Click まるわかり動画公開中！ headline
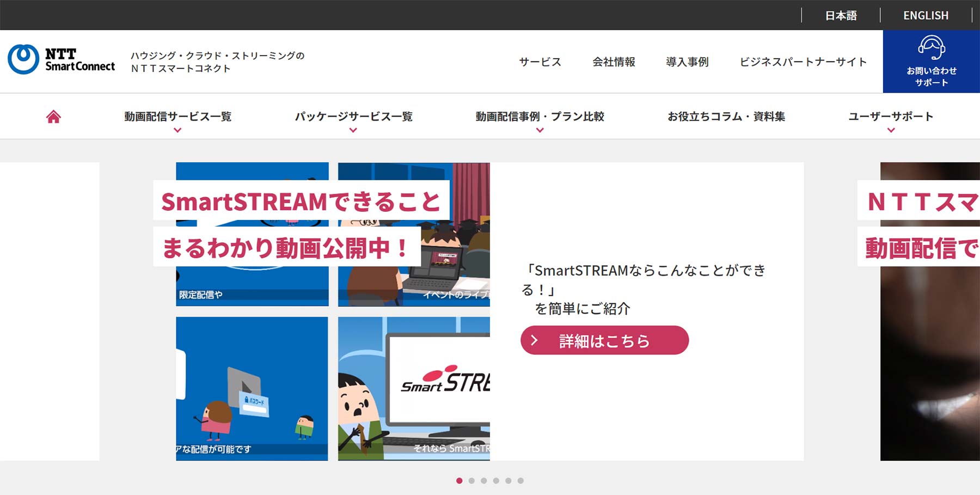The height and width of the screenshot is (495, 980). click(x=287, y=247)
